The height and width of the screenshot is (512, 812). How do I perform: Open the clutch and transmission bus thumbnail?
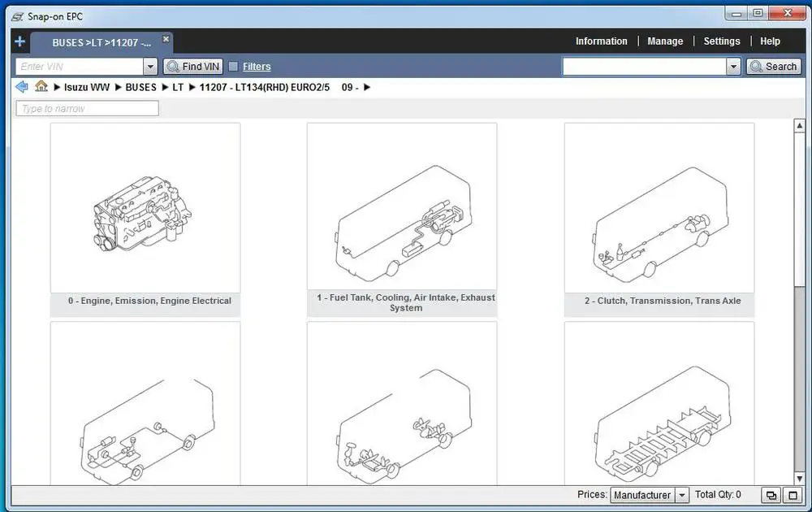659,208
